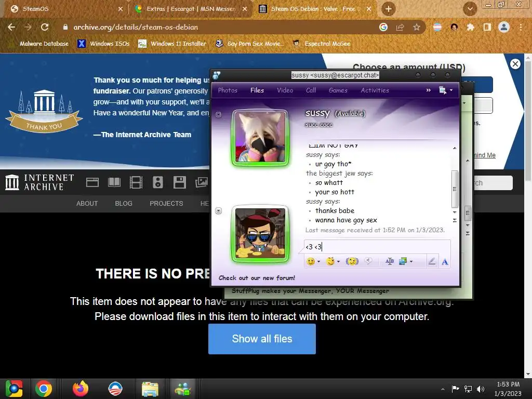Viewport: 532px width, 399px height.
Task: Open the background picker dropdown arrow
Action: coord(411,262)
